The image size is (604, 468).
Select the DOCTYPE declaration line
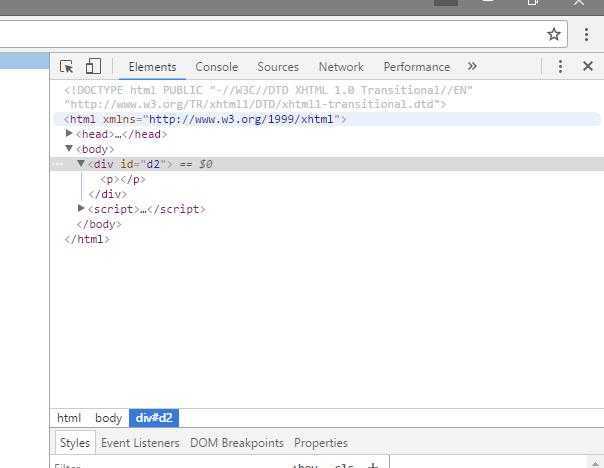coord(268,97)
